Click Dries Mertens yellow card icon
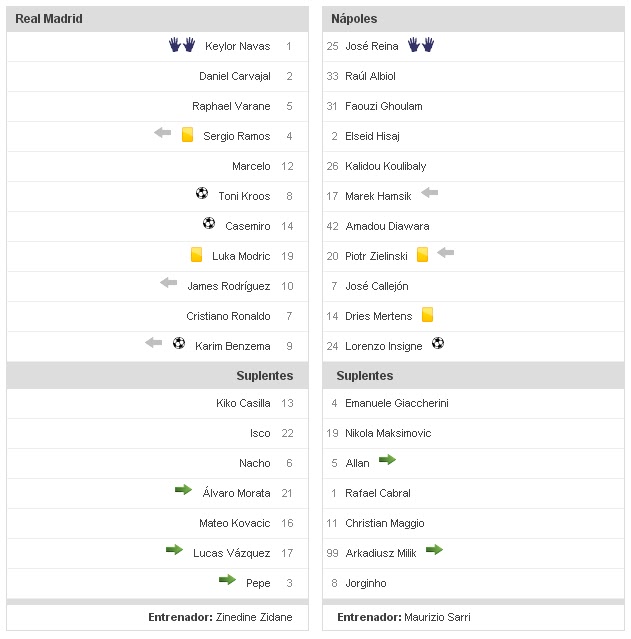This screenshot has width=631, height=639. 427,315
